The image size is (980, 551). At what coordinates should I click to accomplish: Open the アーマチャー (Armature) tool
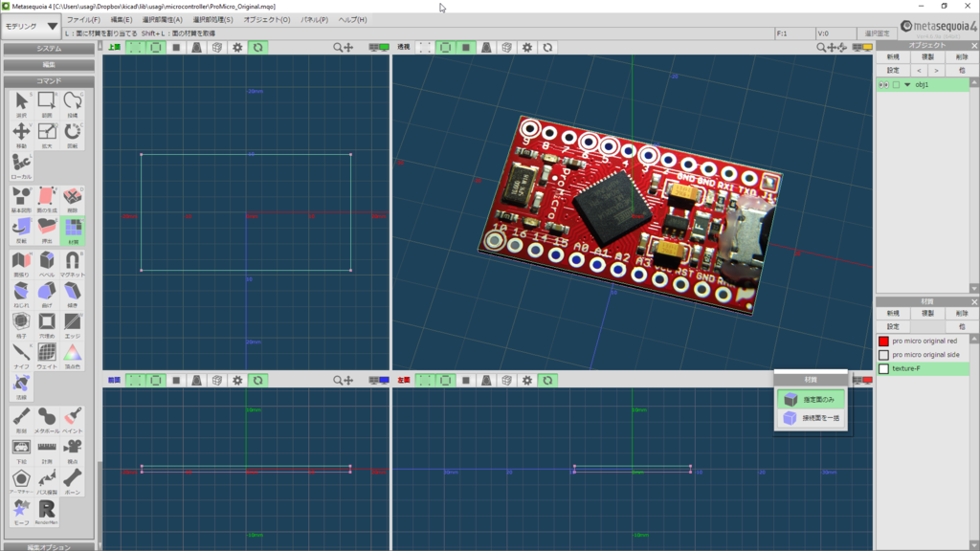coord(21,482)
